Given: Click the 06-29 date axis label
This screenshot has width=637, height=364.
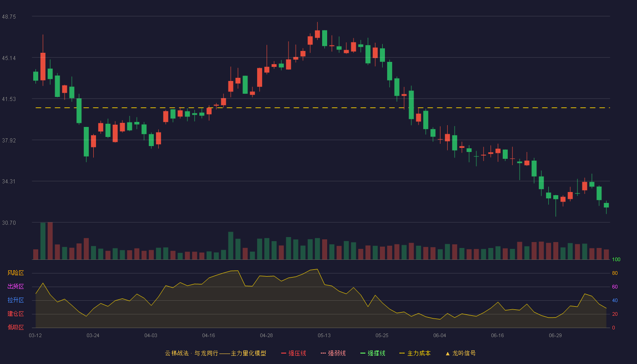Looking at the screenshot, I should click(x=555, y=335).
